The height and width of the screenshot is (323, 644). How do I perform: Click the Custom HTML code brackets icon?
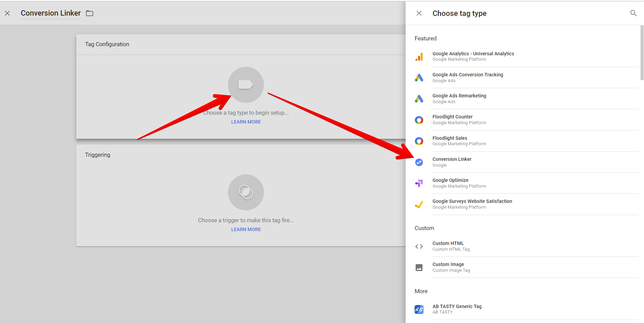point(419,246)
